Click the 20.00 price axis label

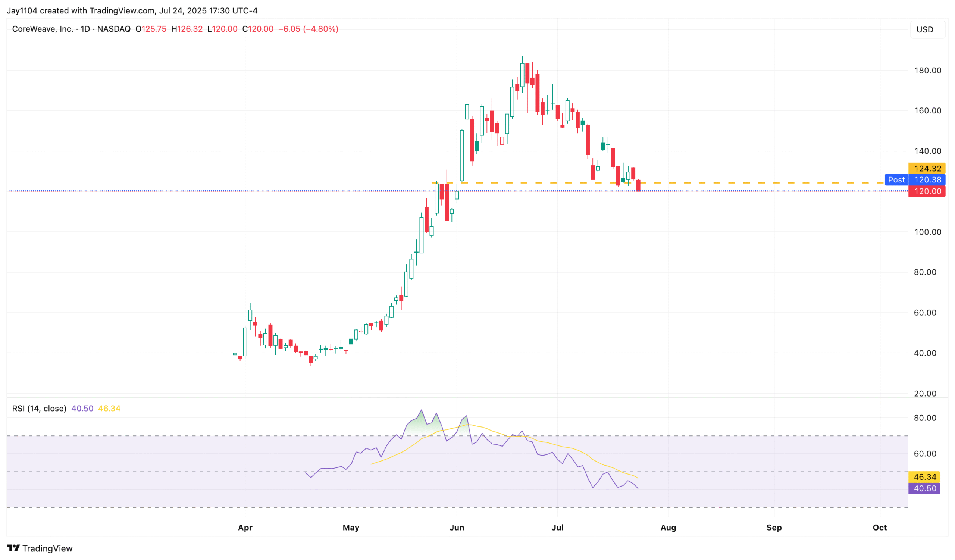point(925,394)
